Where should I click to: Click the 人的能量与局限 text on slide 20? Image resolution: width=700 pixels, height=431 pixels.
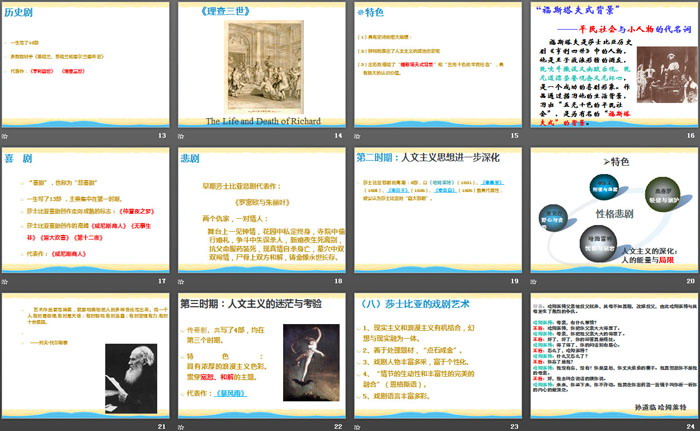[x=648, y=259]
